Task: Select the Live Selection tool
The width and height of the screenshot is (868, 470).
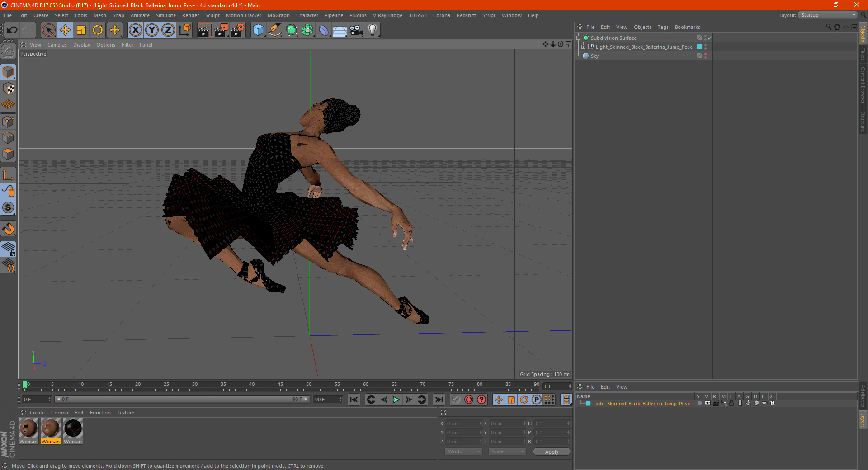Action: pyautogui.click(x=48, y=30)
